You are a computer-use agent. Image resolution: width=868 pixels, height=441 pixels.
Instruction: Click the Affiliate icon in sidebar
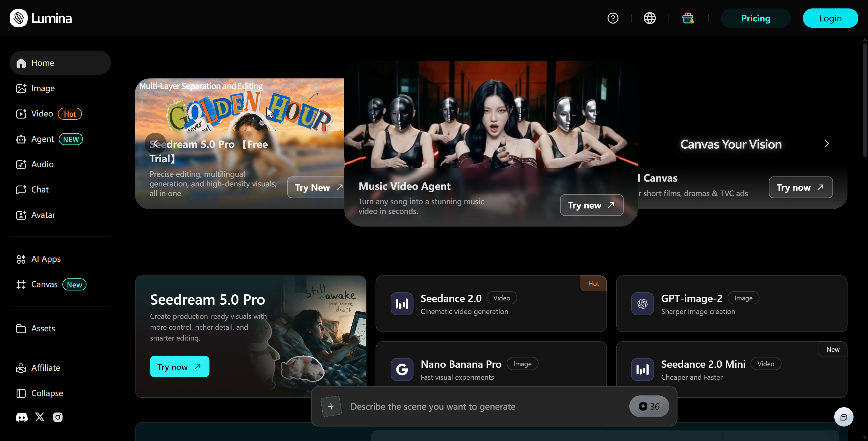point(21,368)
